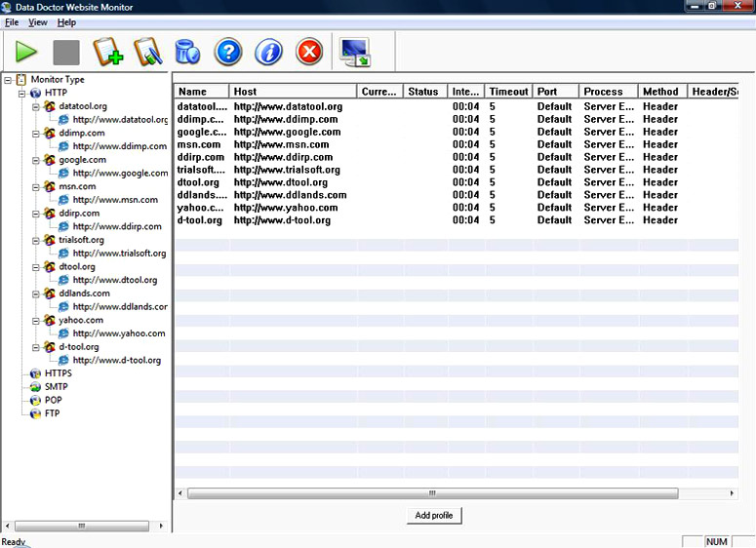Image resolution: width=756 pixels, height=548 pixels.
Task: Click the FTP globe icon in tree
Action: (35, 413)
